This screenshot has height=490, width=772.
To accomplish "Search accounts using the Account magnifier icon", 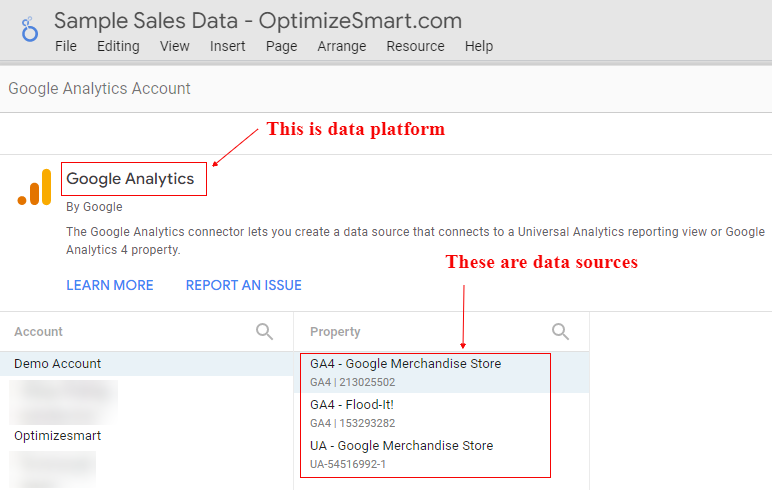I will [x=264, y=331].
